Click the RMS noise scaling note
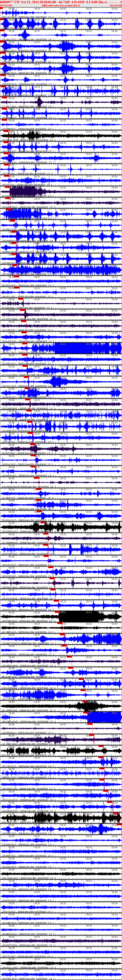This screenshot has height=980, width=122. [61, 6]
